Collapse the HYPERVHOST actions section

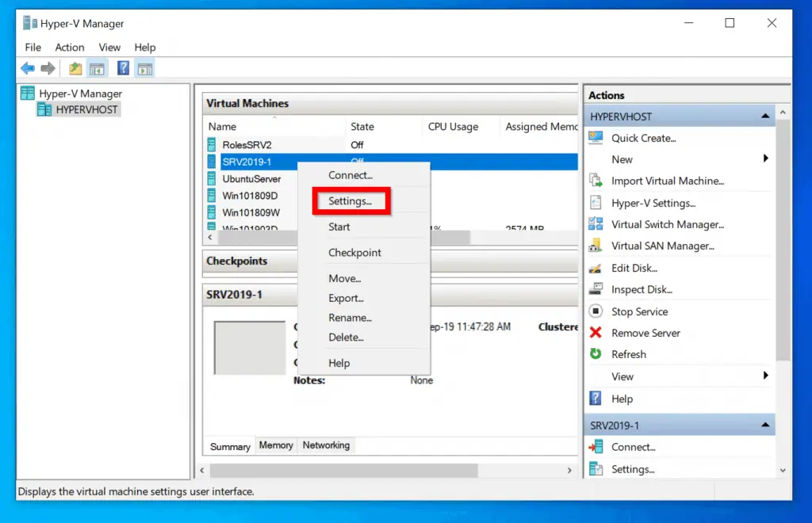pyautogui.click(x=765, y=116)
